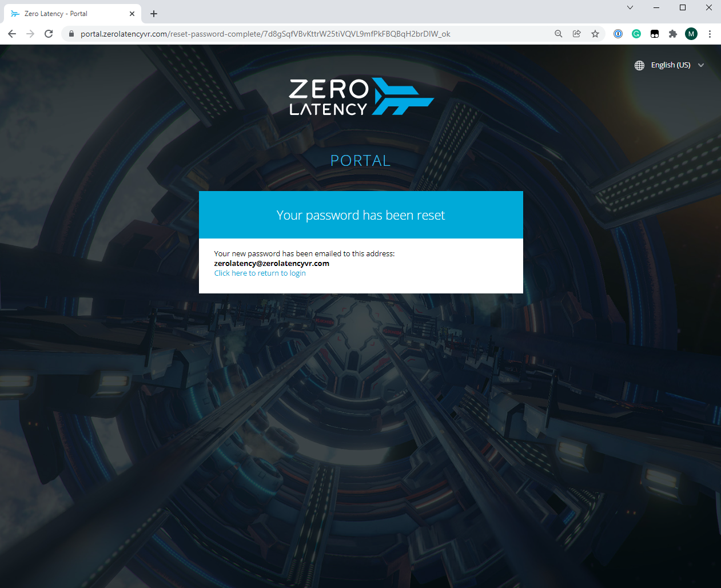
Task: Click the globe language icon
Action: (639, 65)
